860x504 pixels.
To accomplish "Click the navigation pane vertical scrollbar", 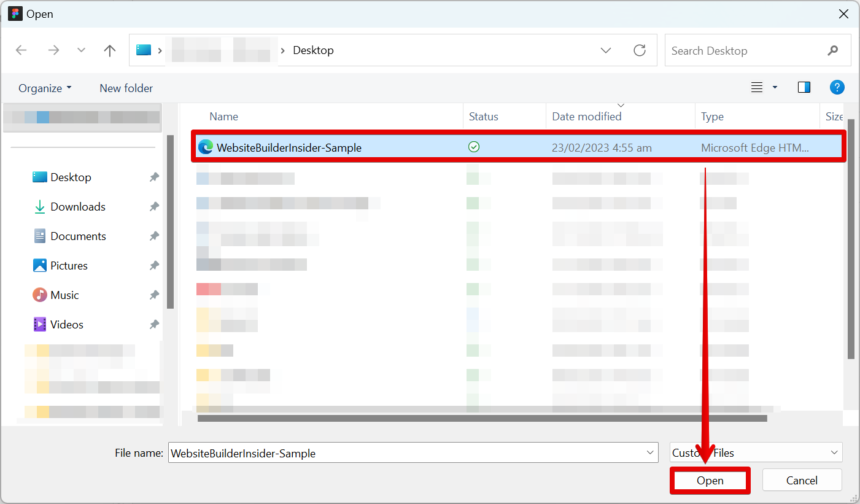I will pos(171,222).
